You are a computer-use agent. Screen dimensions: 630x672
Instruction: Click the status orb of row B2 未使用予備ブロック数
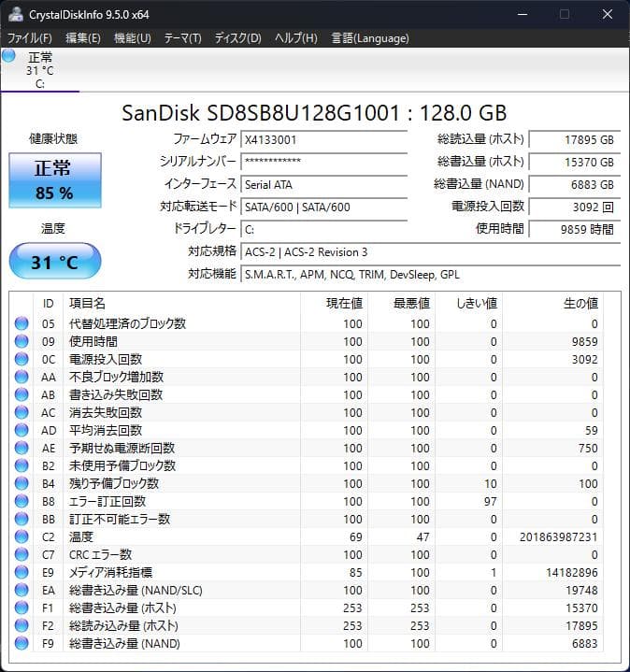(x=21, y=465)
